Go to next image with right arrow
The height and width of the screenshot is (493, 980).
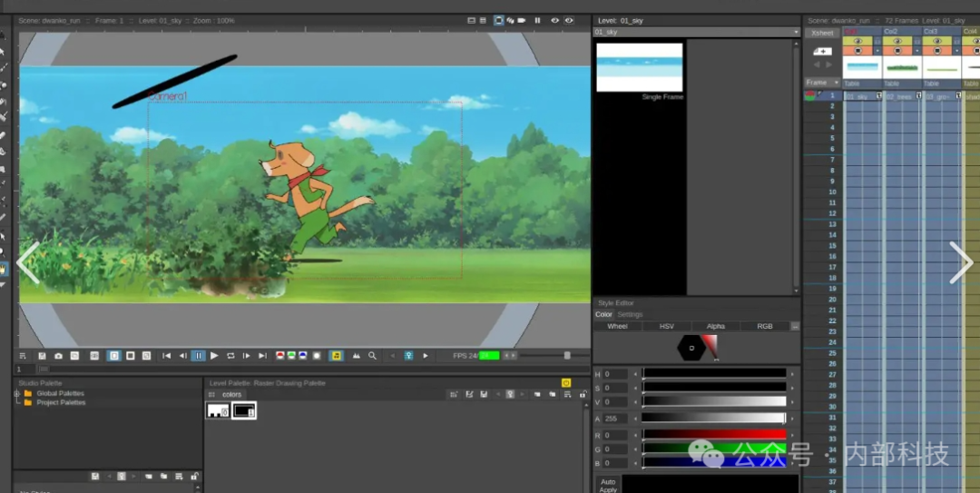click(960, 263)
